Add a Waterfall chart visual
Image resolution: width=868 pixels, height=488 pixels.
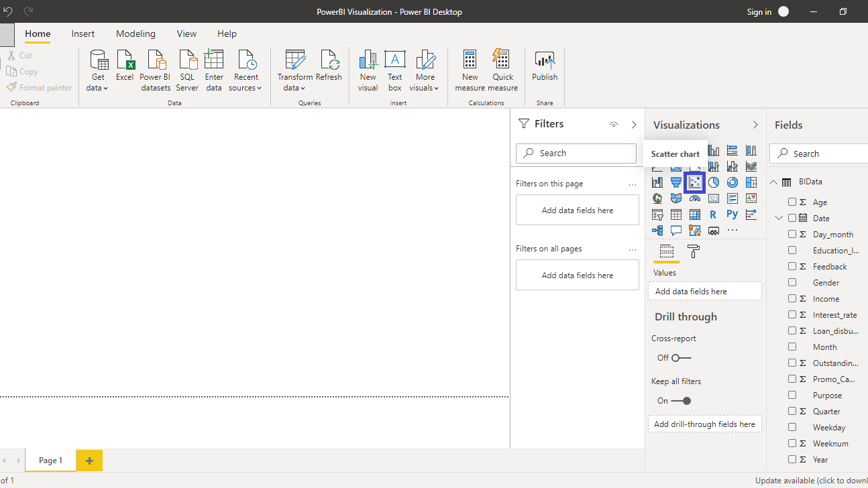pos(657,182)
